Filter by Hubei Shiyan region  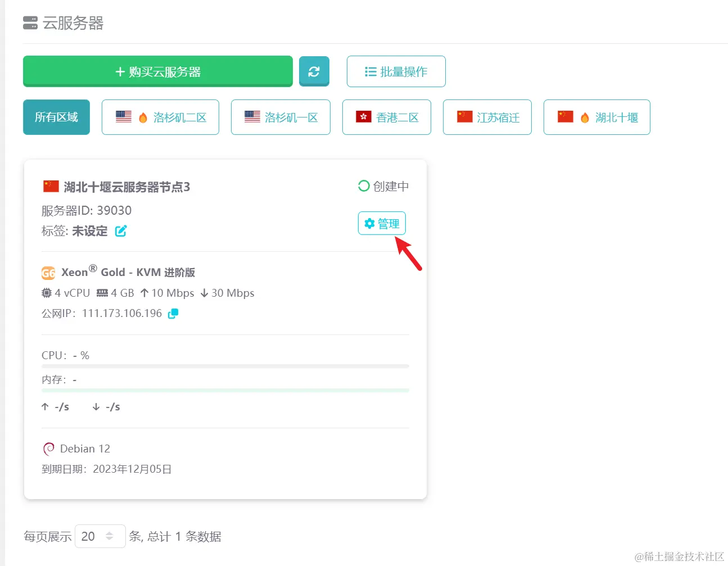597,117
